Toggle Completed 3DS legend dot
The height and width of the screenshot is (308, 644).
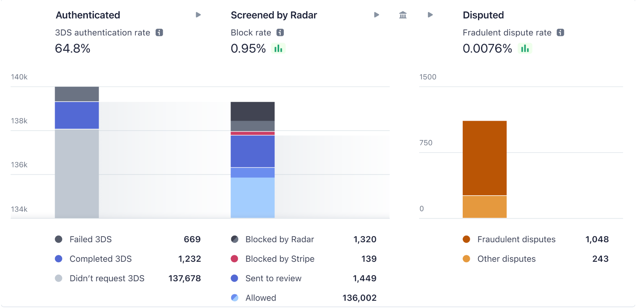(59, 259)
